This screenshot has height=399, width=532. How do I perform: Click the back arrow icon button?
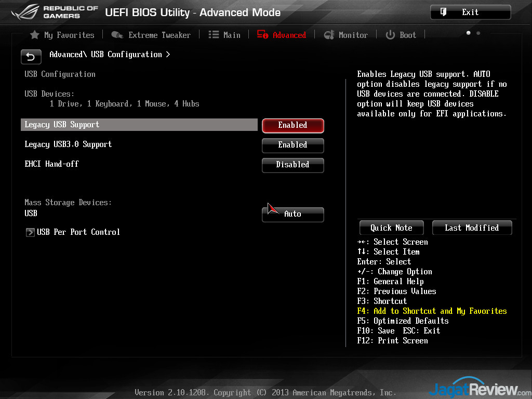(x=31, y=56)
